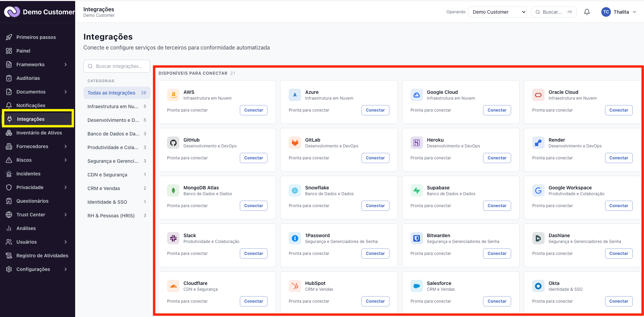The width and height of the screenshot is (644, 317).
Task: Connect the Snowflake integration
Action: [x=375, y=206]
